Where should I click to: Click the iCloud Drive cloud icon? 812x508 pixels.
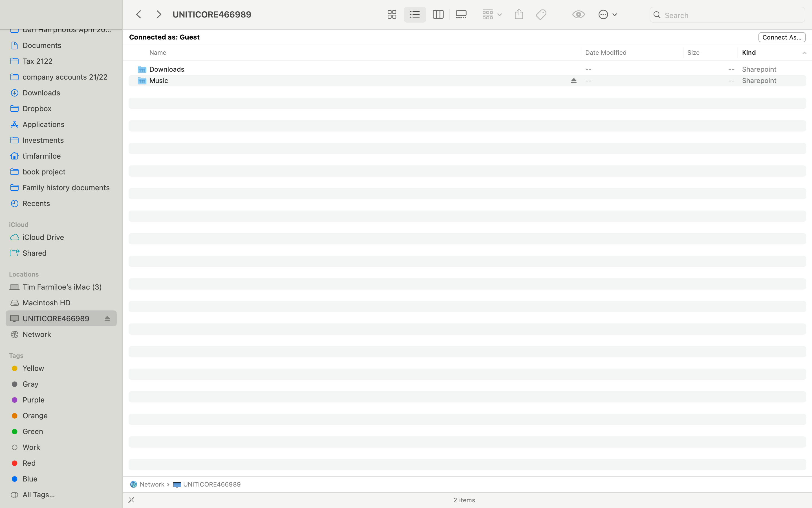pyautogui.click(x=14, y=237)
